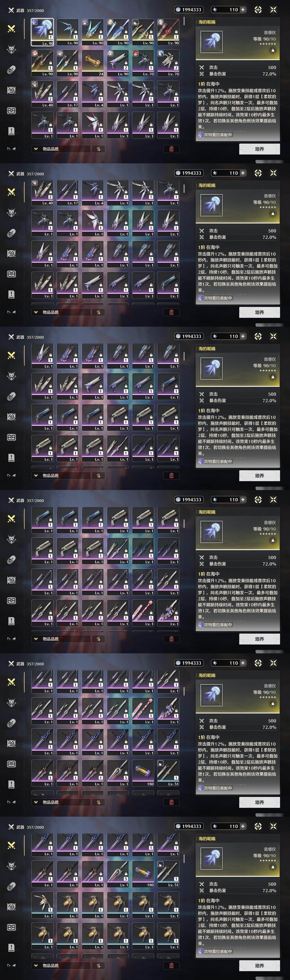Click the plus icon beside 110 in top screen

point(243,10)
